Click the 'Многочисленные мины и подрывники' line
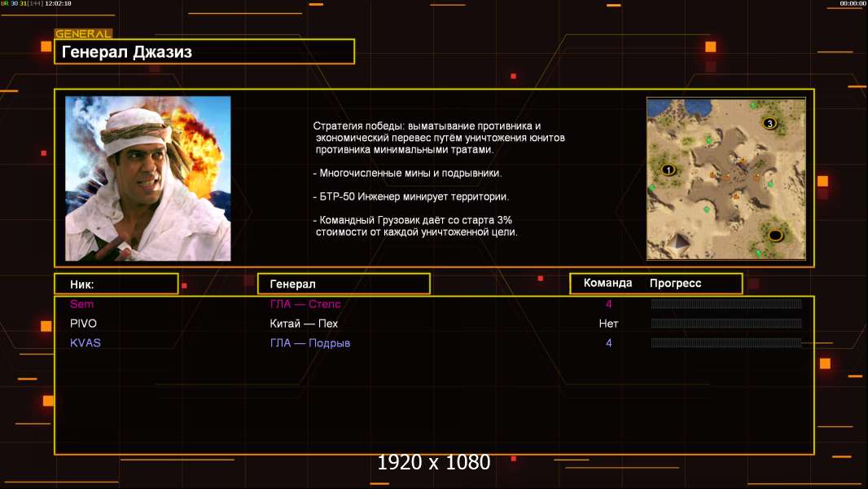 tap(407, 173)
